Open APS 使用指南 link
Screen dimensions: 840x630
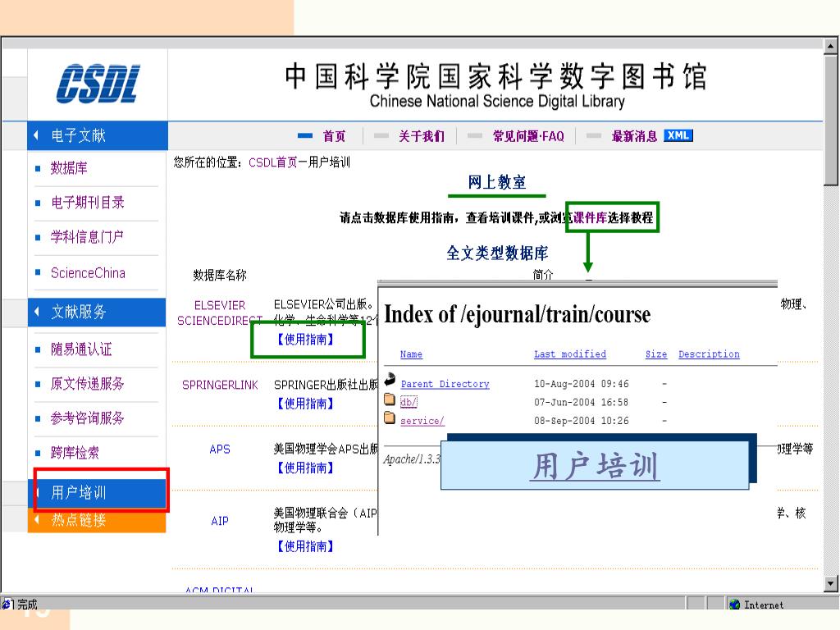click(x=305, y=468)
